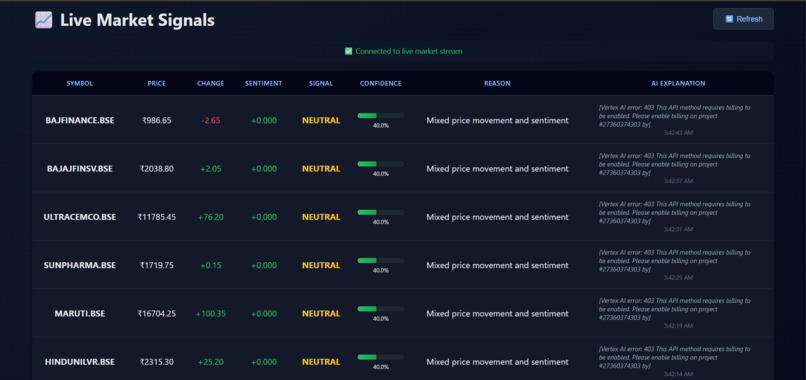The image size is (806, 380).
Task: Select the MARUTI.BSE symbol
Action: pos(80,314)
